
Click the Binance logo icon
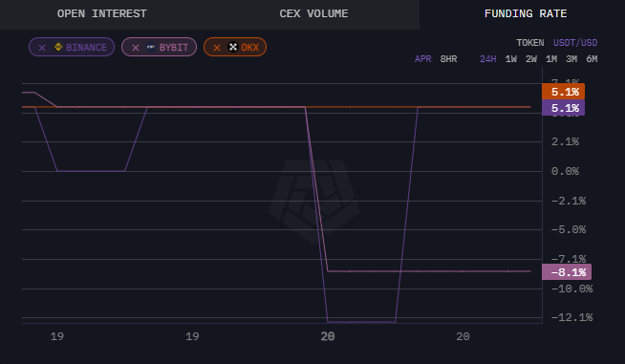tap(58, 47)
